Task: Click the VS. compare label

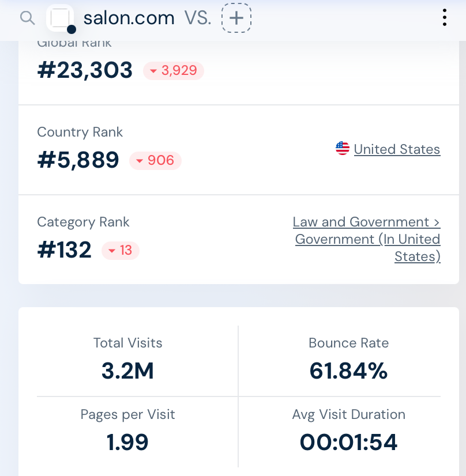Action: pos(198,18)
